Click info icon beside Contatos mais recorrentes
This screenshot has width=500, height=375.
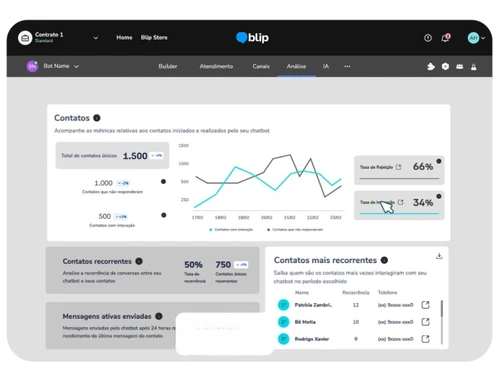coord(384,260)
